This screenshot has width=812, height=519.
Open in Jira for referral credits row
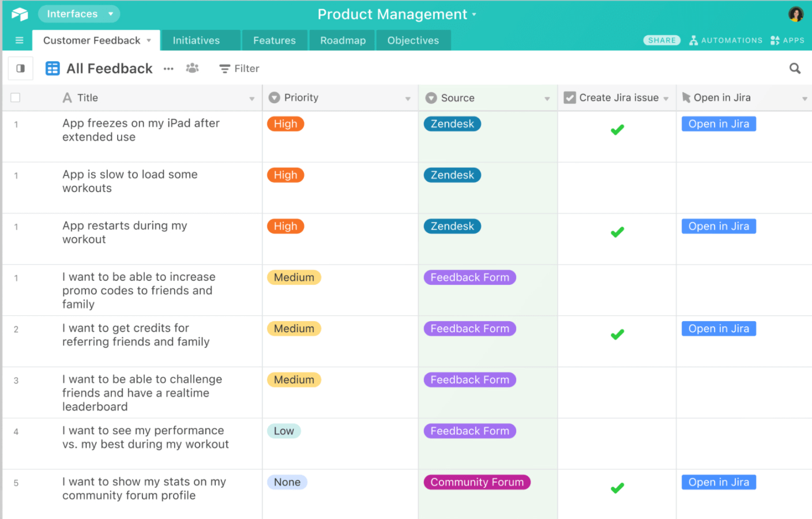point(719,329)
